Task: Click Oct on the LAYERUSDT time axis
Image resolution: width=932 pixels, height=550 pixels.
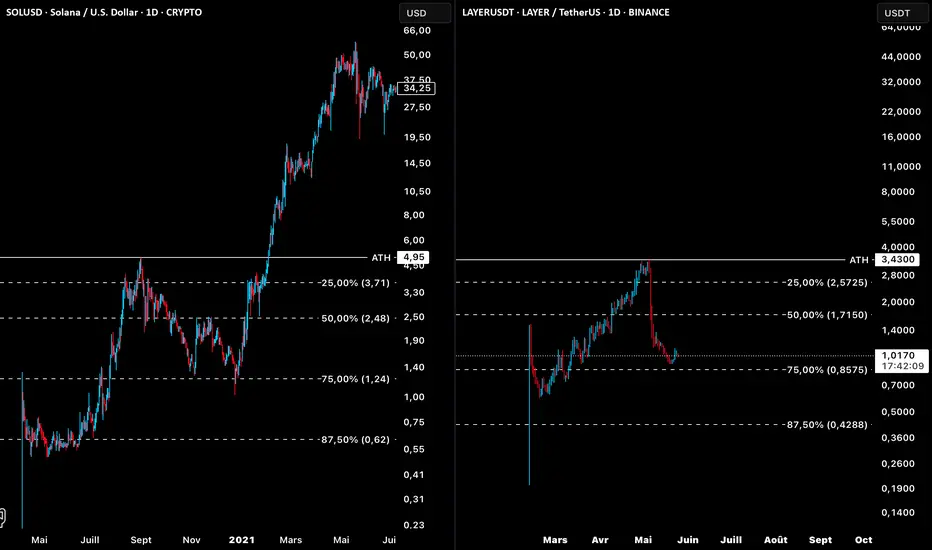Action: 864,540
